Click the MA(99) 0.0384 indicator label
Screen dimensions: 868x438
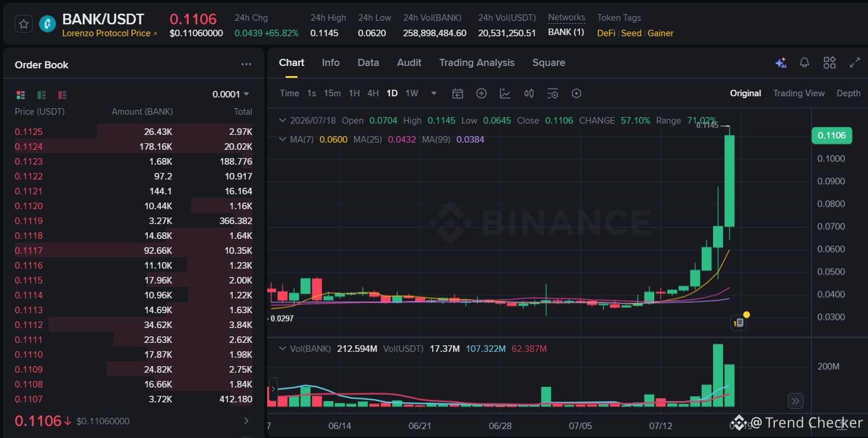454,140
